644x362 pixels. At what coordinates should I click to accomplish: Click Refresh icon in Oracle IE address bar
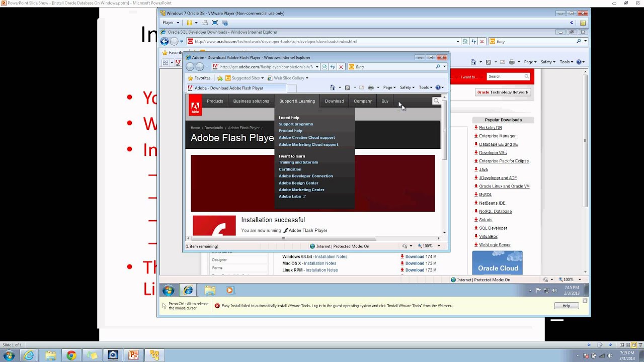473,41
